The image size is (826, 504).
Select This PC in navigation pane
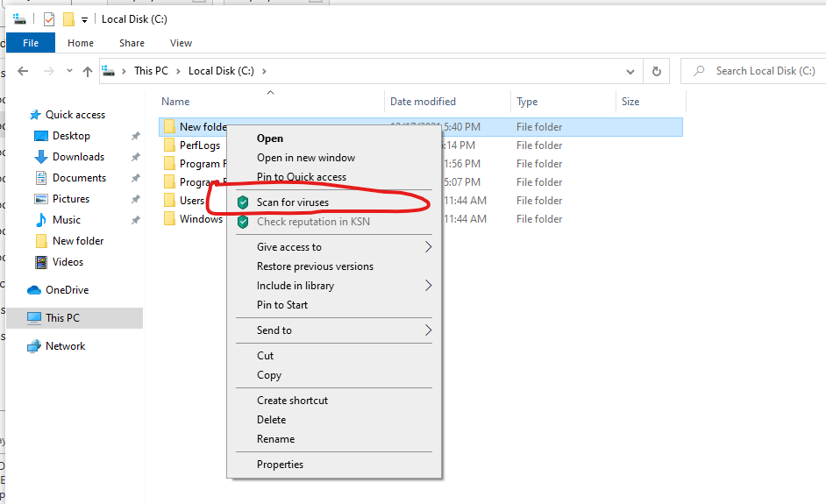62,318
